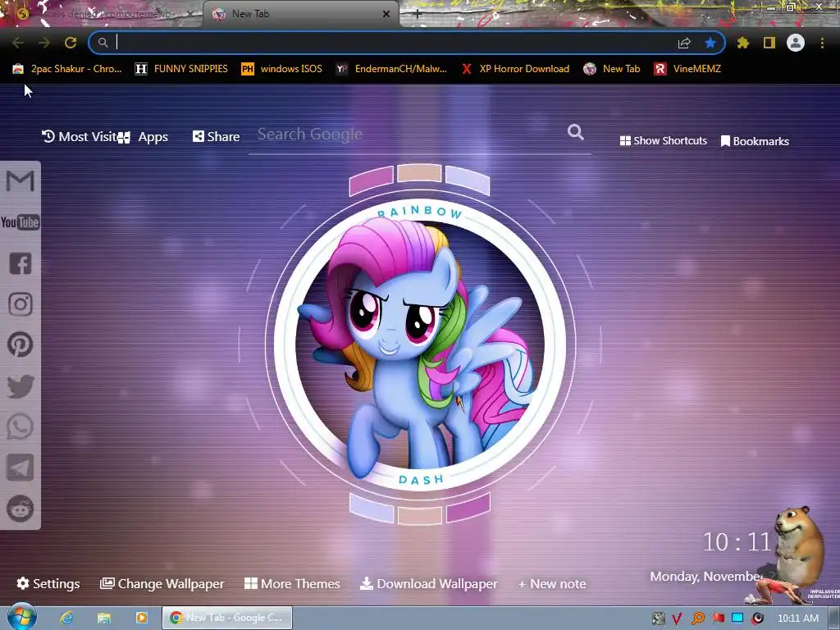Open Windows Media Player from taskbar

tap(141, 618)
